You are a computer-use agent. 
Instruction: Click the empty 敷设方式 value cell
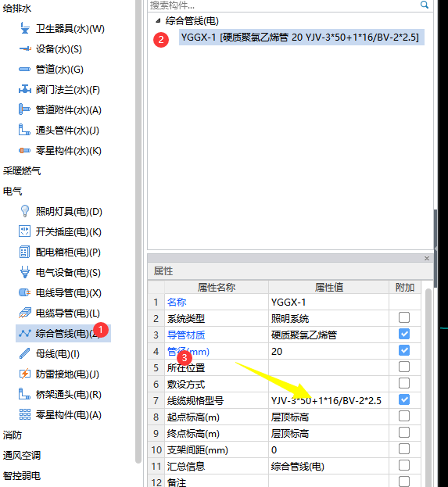[x=328, y=384]
